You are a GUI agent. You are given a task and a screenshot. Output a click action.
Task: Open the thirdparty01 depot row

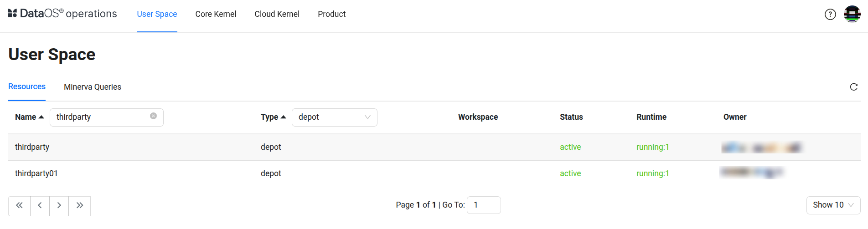(x=36, y=173)
